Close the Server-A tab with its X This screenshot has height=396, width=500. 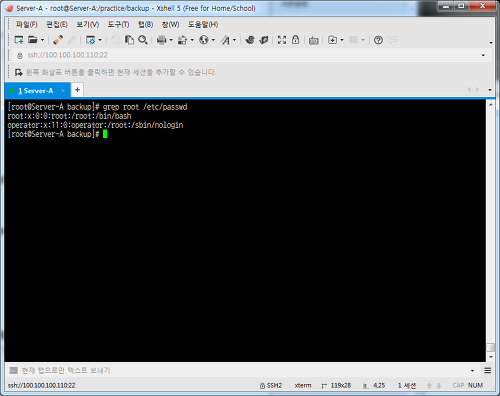pyautogui.click(x=63, y=91)
